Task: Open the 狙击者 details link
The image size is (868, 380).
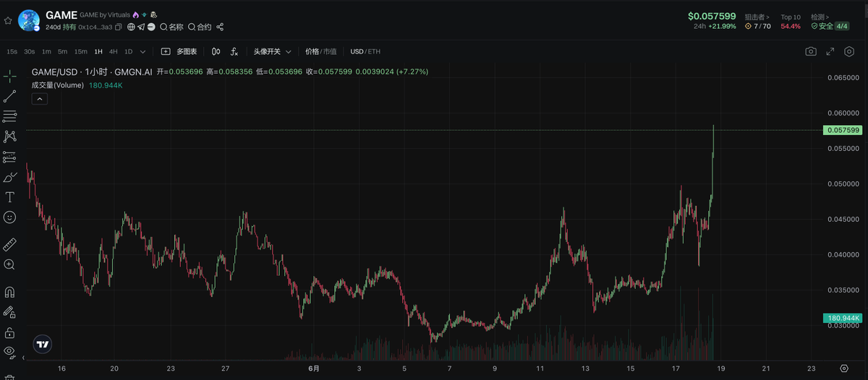Action: 757,17
